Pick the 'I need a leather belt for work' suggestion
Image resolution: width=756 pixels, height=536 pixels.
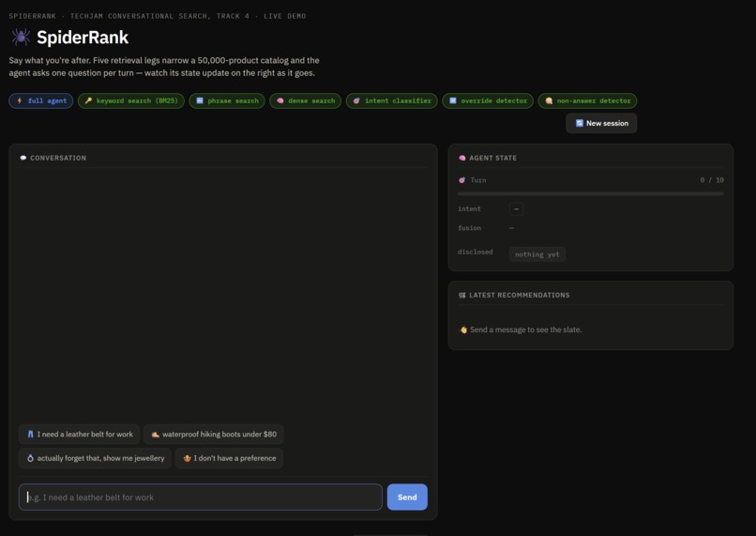79,435
